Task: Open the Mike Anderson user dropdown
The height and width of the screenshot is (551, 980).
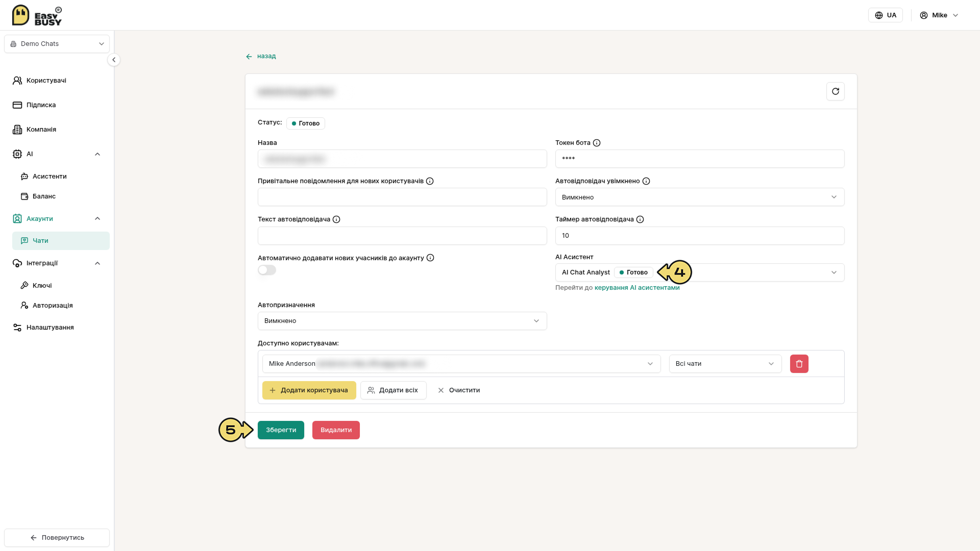Action: click(461, 364)
